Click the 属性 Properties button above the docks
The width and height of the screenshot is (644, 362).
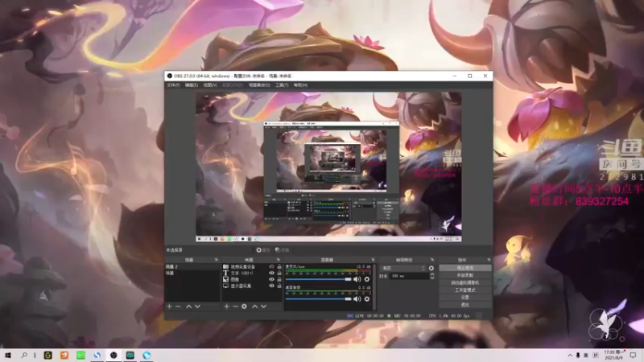click(263, 250)
